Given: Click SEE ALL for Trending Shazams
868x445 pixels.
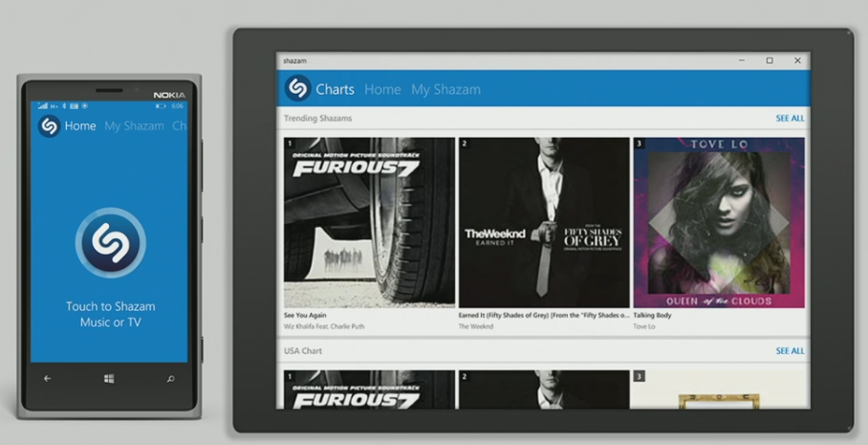Looking at the screenshot, I should click(x=790, y=118).
